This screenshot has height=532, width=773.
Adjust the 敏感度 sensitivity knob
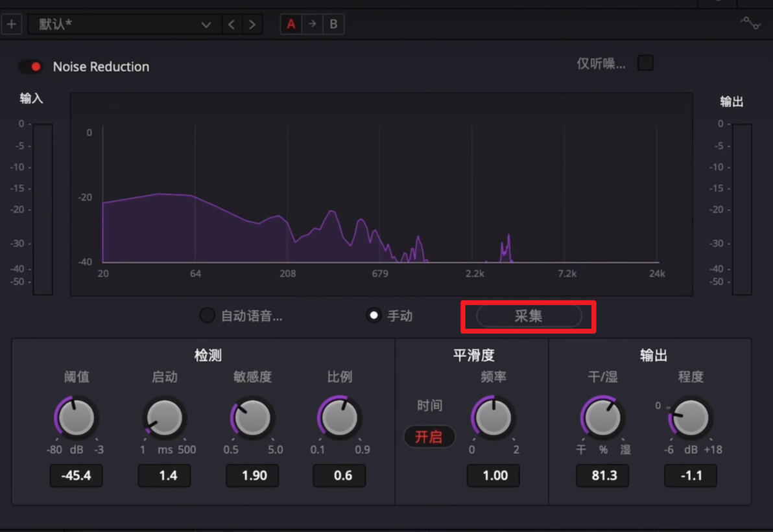coord(252,418)
